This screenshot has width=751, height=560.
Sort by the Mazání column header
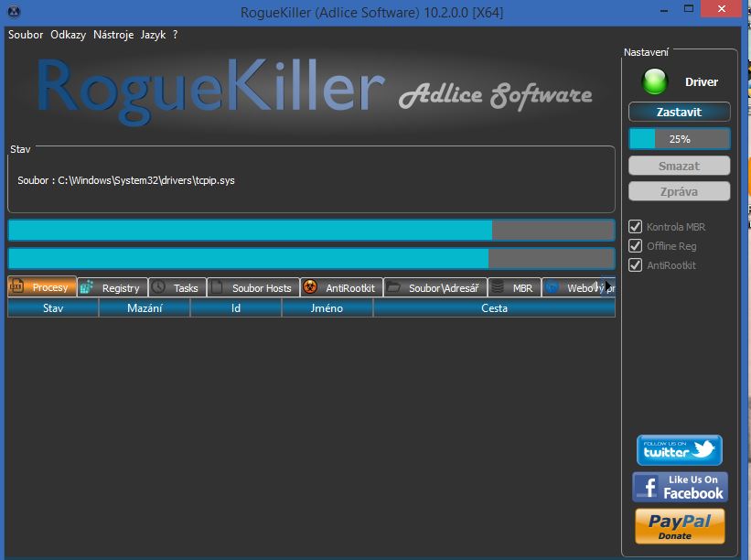pyautogui.click(x=145, y=308)
